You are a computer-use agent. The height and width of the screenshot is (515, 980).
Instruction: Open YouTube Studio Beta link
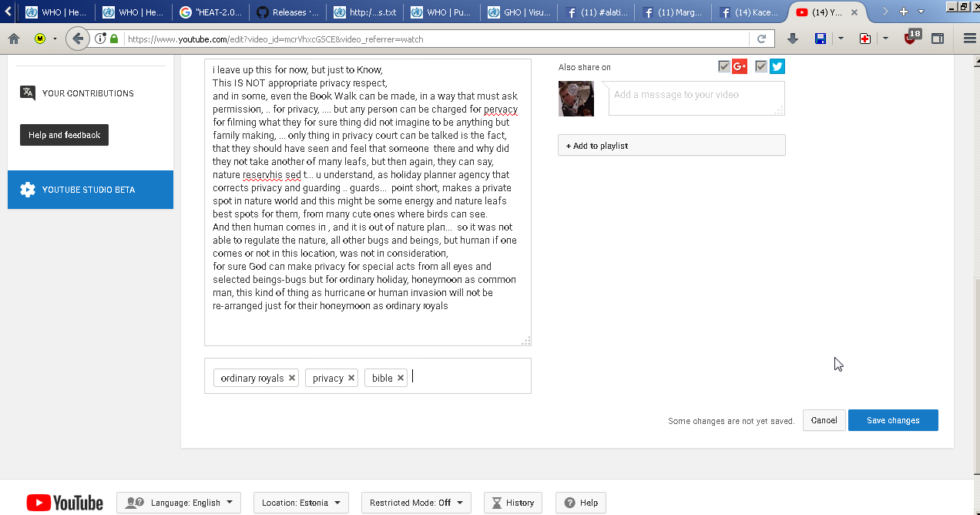point(90,190)
